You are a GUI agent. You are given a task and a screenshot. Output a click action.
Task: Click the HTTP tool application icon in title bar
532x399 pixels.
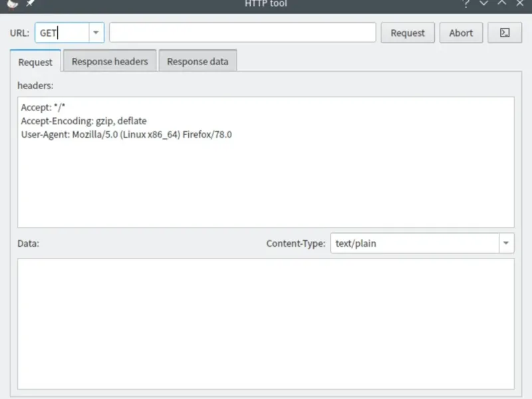pos(13,3)
